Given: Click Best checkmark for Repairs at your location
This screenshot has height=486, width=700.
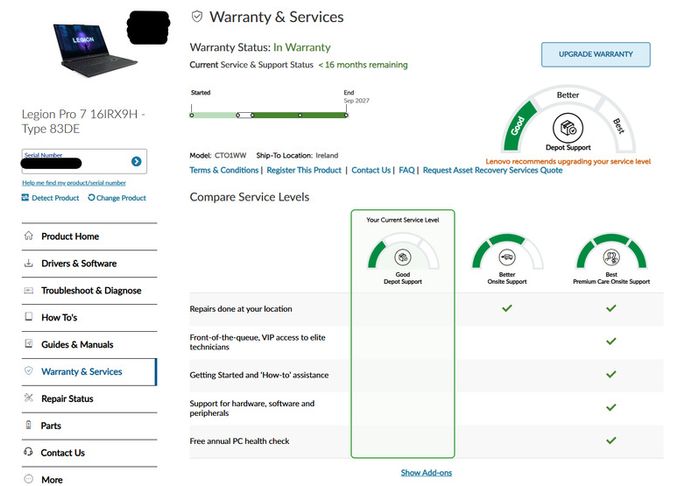Looking at the screenshot, I should [x=611, y=308].
